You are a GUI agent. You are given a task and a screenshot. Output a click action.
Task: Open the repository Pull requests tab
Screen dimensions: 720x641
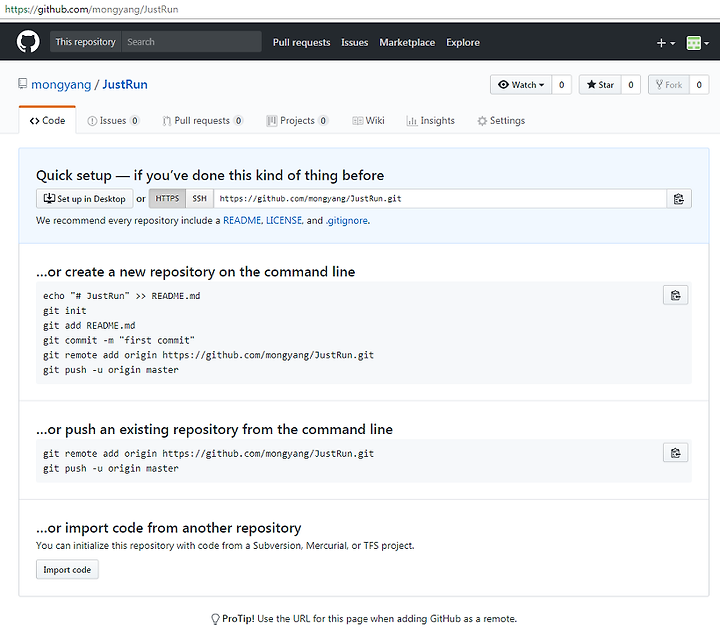click(202, 121)
